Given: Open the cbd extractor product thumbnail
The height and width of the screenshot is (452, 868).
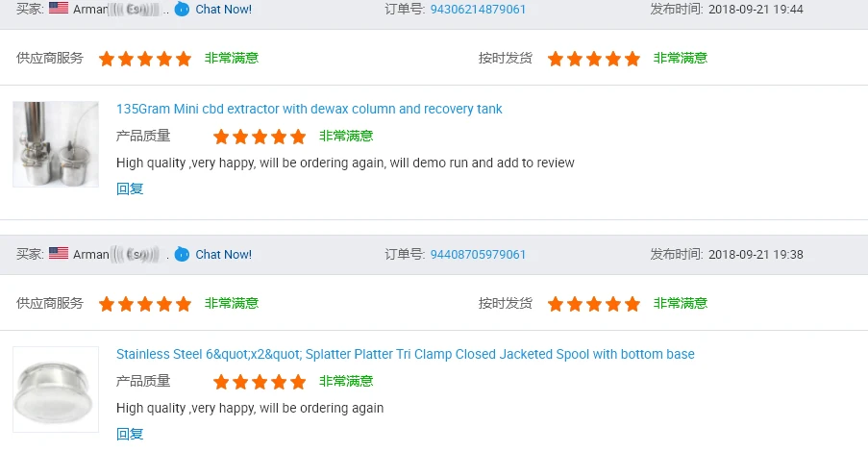Looking at the screenshot, I should (x=56, y=143).
